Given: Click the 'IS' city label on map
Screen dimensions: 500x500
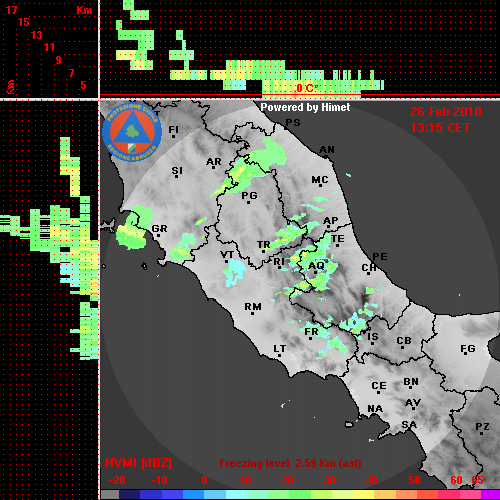Looking at the screenshot, I should point(373,336).
